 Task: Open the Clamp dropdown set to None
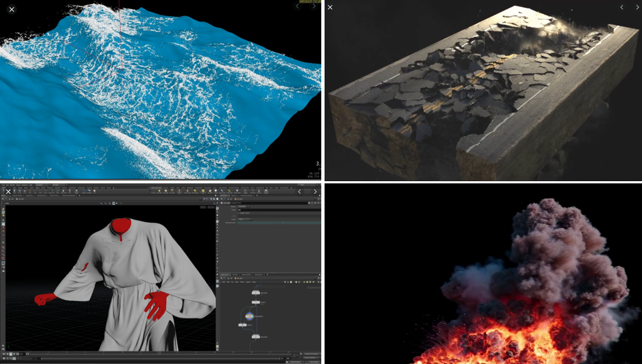pos(244,219)
